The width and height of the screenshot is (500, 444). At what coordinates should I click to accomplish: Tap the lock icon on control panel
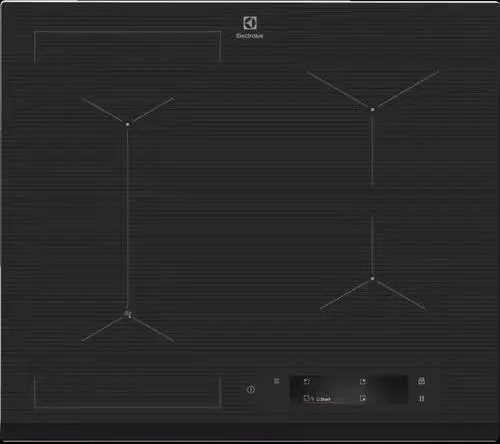click(x=421, y=381)
